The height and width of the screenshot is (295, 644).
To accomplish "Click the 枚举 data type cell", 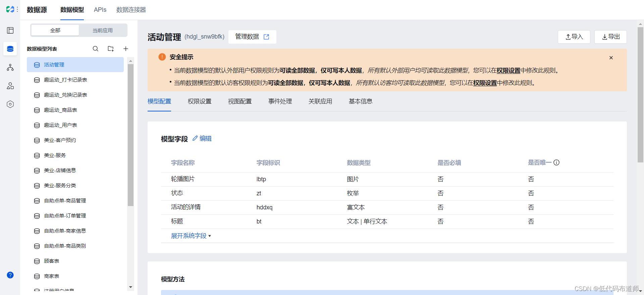I will tap(353, 193).
